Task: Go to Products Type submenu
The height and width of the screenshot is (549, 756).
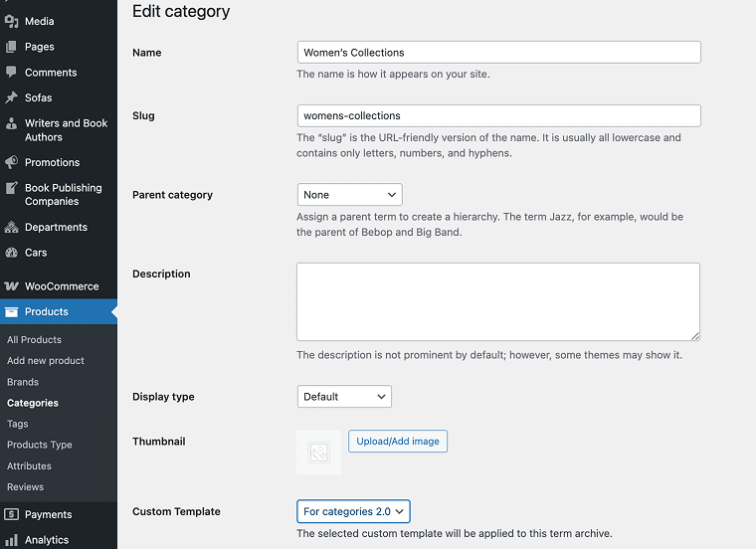Action: click(x=40, y=445)
